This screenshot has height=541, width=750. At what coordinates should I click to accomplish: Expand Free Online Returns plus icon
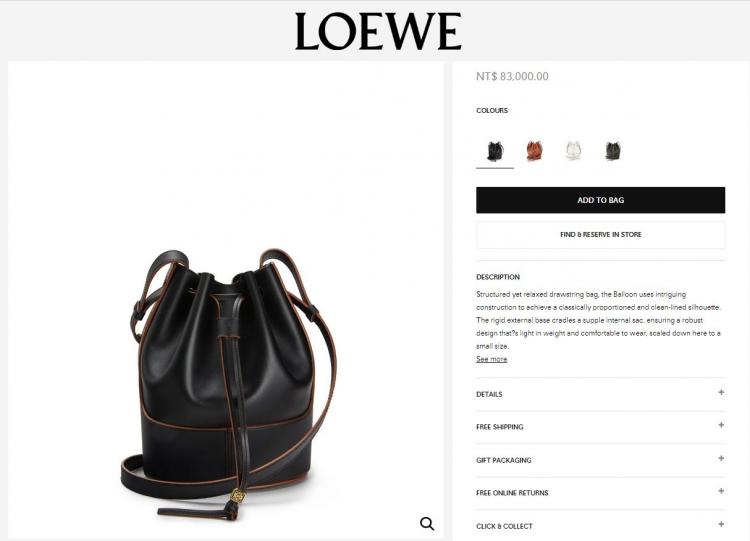pos(721,491)
